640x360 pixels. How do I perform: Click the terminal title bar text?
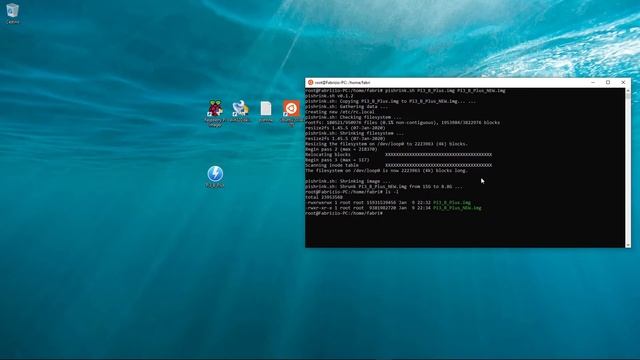coord(342,82)
